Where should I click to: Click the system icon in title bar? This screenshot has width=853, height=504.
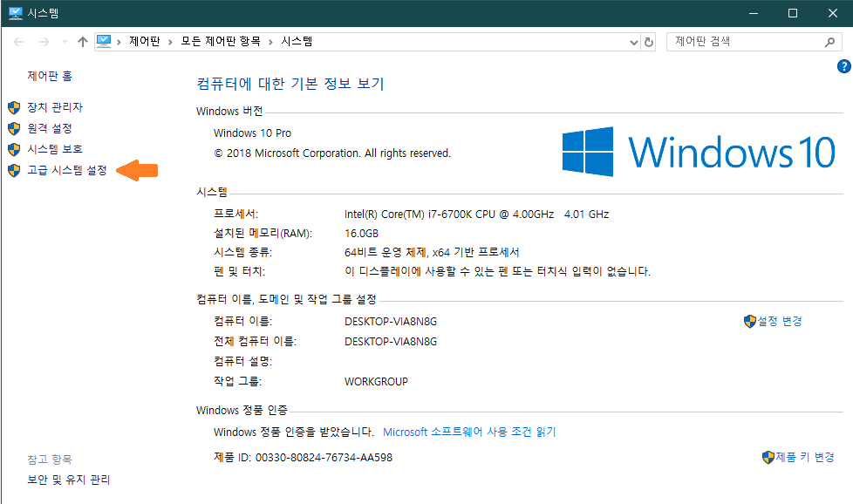16,13
